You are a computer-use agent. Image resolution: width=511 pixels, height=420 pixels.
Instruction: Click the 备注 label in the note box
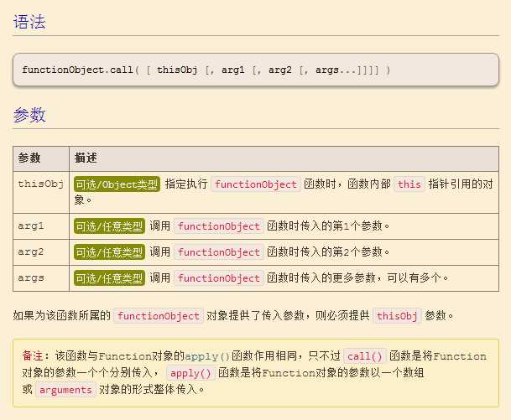(x=36, y=356)
